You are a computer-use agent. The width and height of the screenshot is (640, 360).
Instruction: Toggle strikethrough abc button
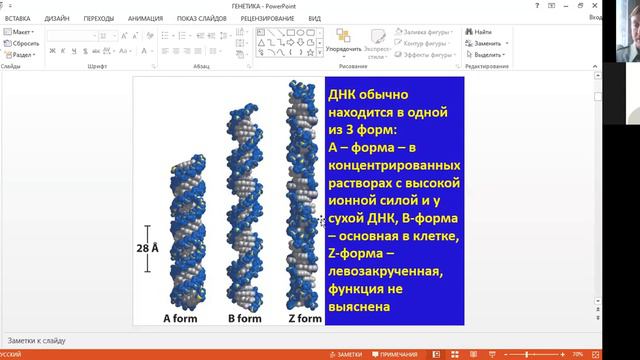(x=96, y=51)
